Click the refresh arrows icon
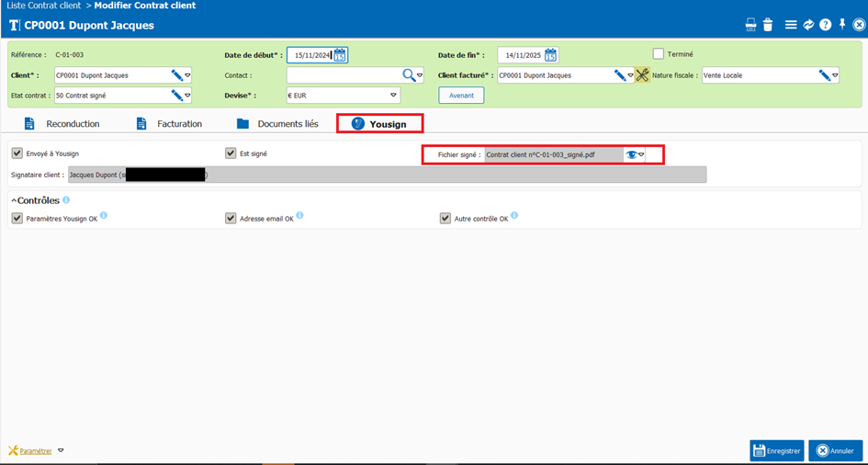 [808, 25]
